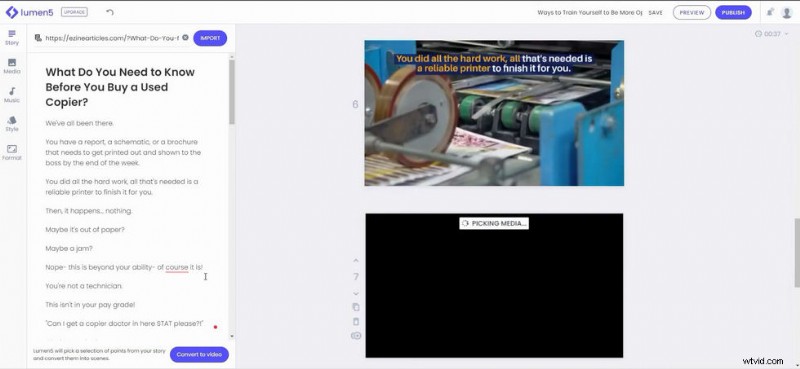Select sentence 'You have a report, a schematic'
Image resolution: width=800 pixels, height=369 pixels.
(x=123, y=152)
